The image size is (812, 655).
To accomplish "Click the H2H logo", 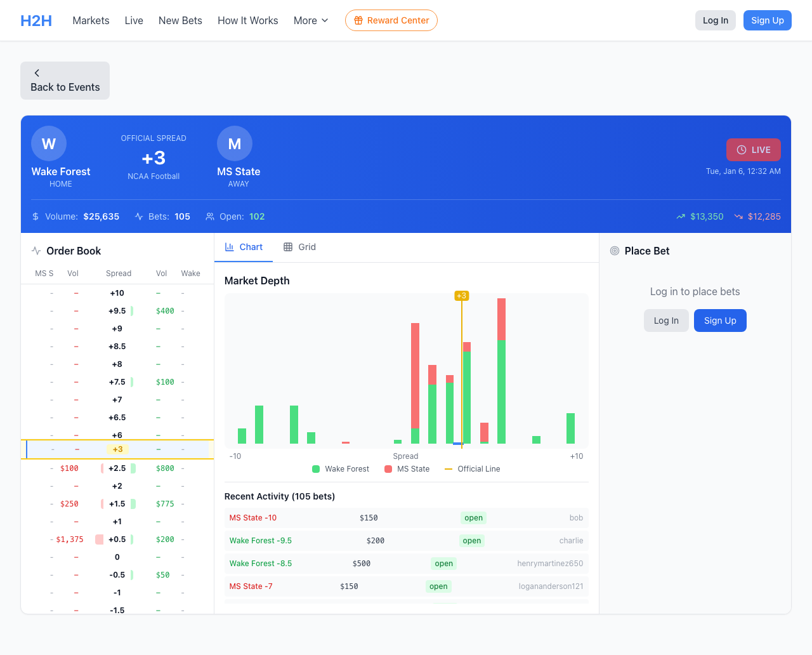I will [36, 20].
